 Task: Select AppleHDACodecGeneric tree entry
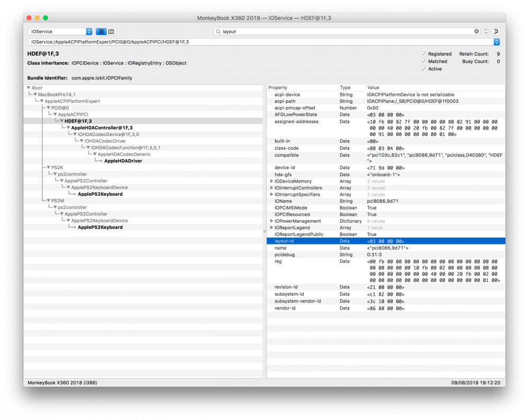click(124, 154)
